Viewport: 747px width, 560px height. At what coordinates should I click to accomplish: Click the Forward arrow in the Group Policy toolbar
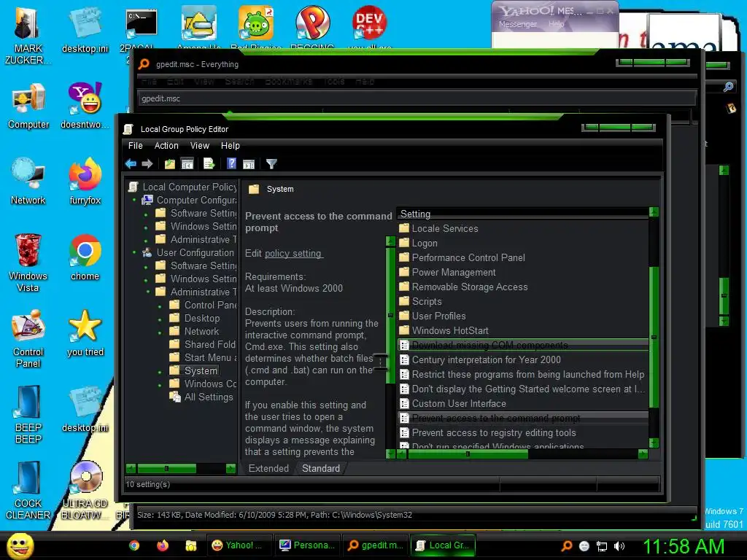(x=147, y=164)
